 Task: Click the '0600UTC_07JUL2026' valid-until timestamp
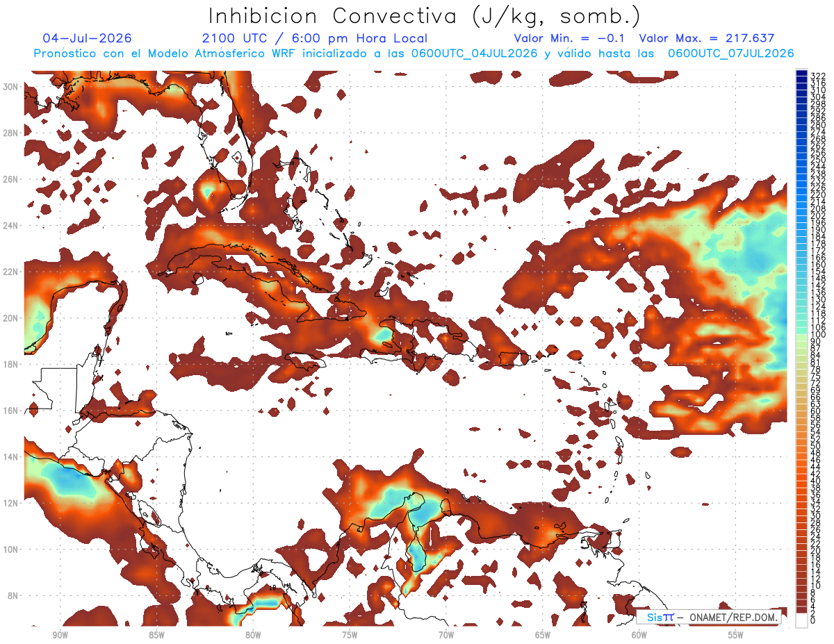click(730, 53)
